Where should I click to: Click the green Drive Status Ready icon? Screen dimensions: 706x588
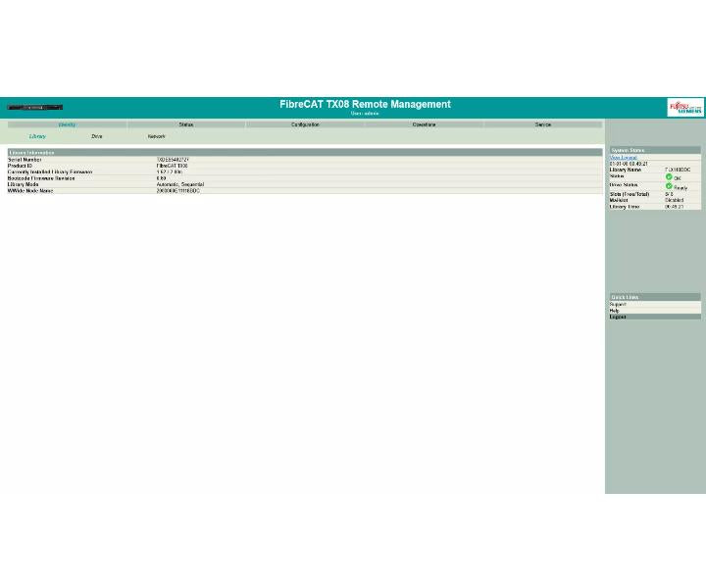669,186
